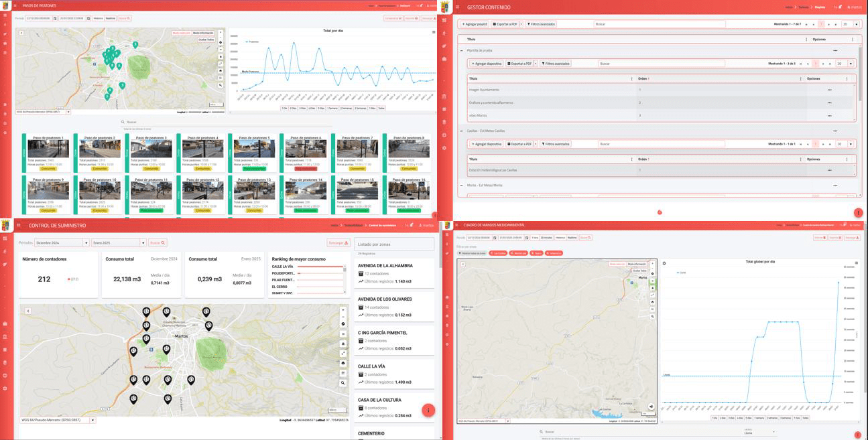
Task: Open options dots for Imagen Ayuntamiento row
Action: pyautogui.click(x=829, y=90)
